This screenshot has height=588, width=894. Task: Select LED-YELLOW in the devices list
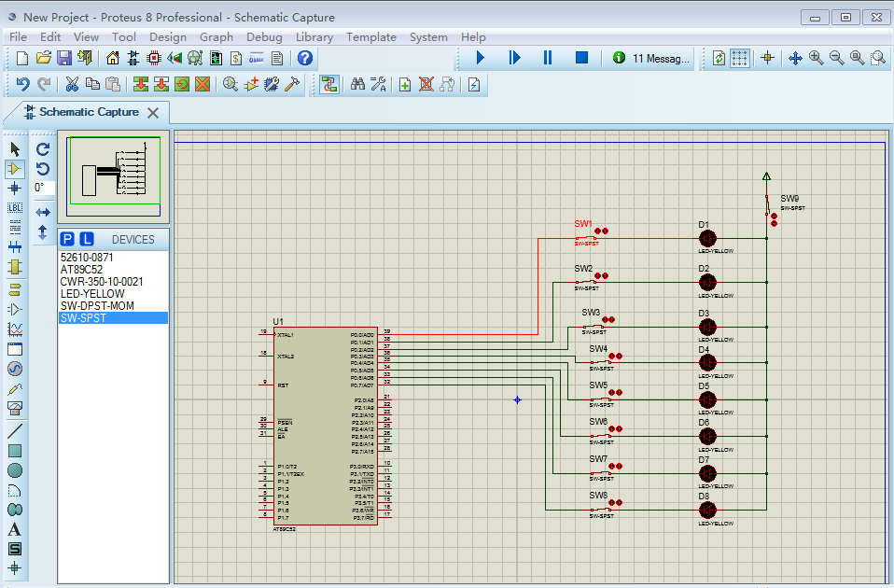click(91, 294)
